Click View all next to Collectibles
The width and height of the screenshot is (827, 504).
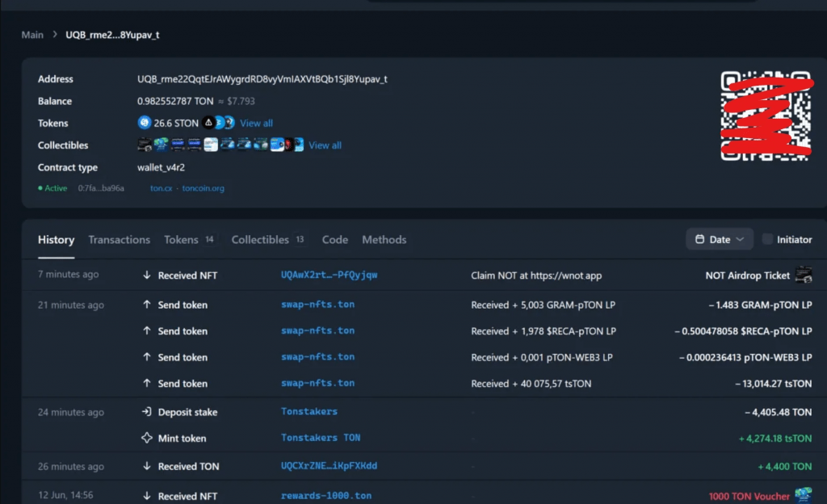325,145
